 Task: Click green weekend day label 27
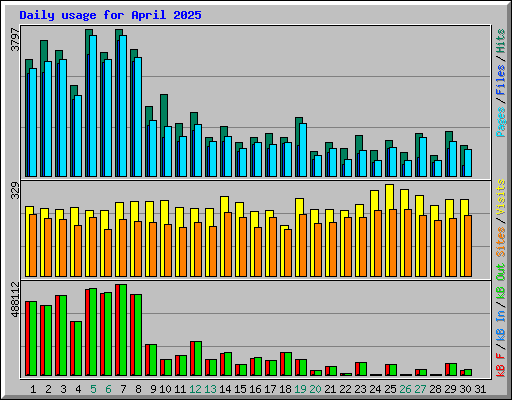pyautogui.click(x=420, y=389)
